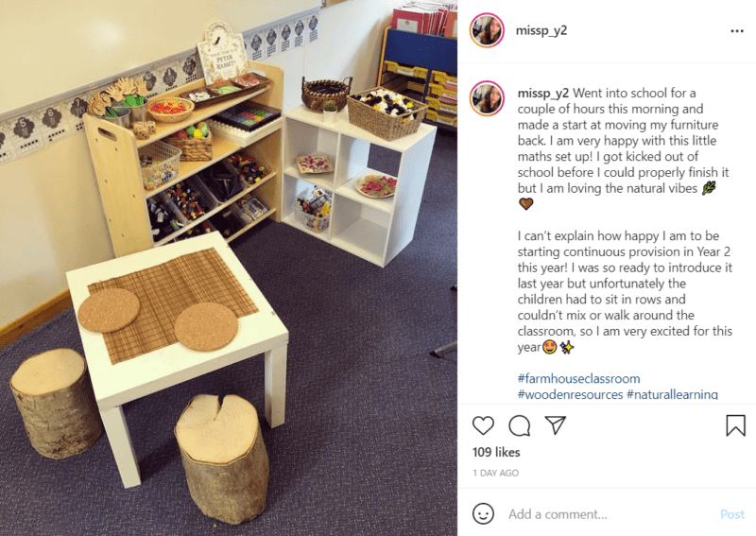Save the post with the bookmark icon
The width and height of the screenshot is (756, 536).
pos(735,425)
